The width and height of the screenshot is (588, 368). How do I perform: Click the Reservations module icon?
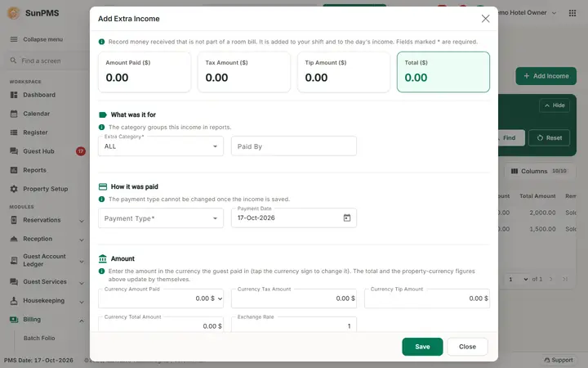[14, 220]
